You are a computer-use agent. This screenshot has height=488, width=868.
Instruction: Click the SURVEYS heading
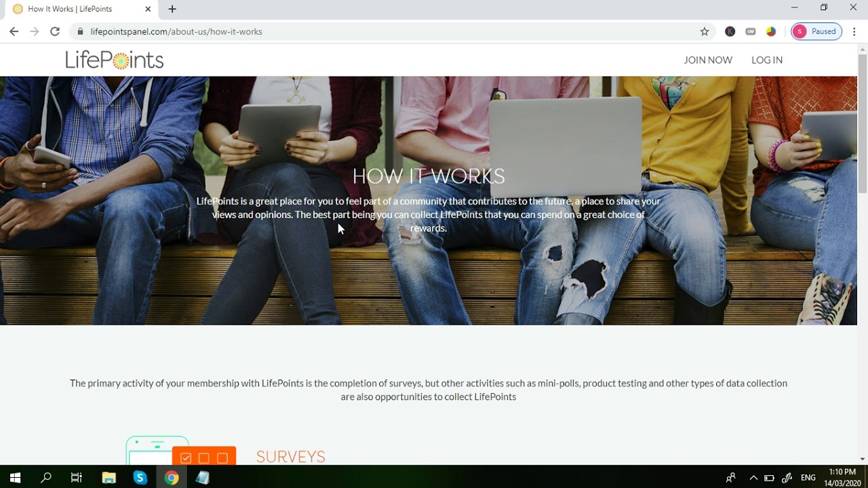pyautogui.click(x=291, y=457)
